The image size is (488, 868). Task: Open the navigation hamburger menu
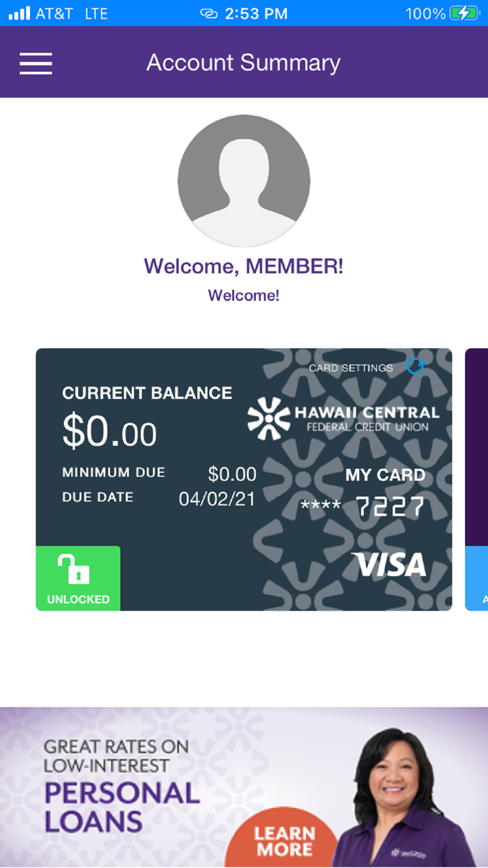(36, 63)
